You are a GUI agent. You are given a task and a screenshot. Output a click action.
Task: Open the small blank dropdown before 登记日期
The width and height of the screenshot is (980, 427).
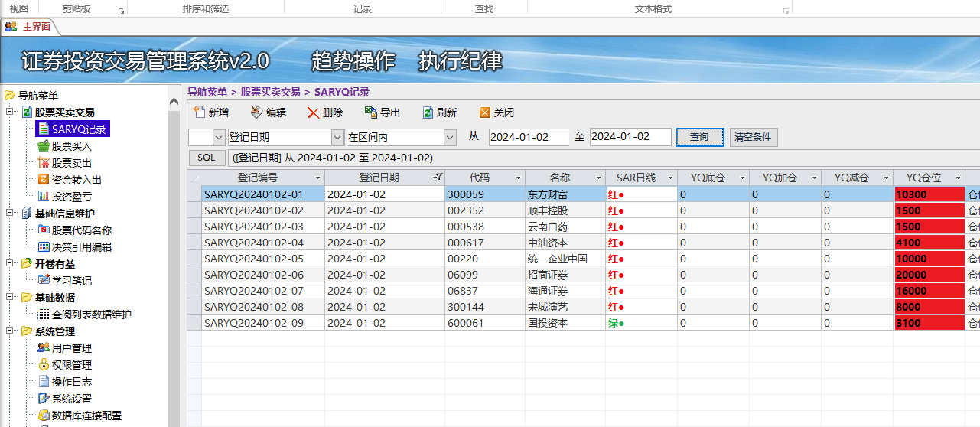point(218,137)
